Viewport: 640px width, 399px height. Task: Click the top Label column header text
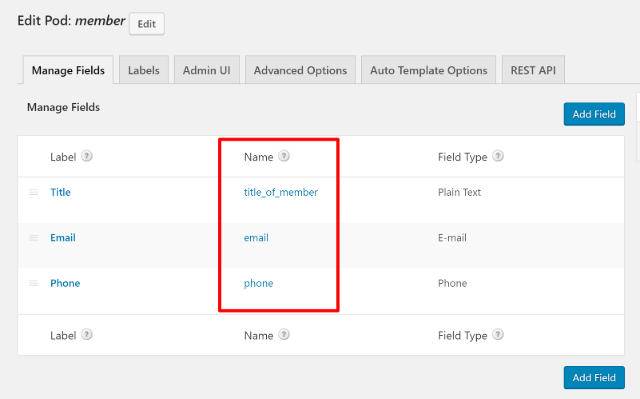point(63,157)
